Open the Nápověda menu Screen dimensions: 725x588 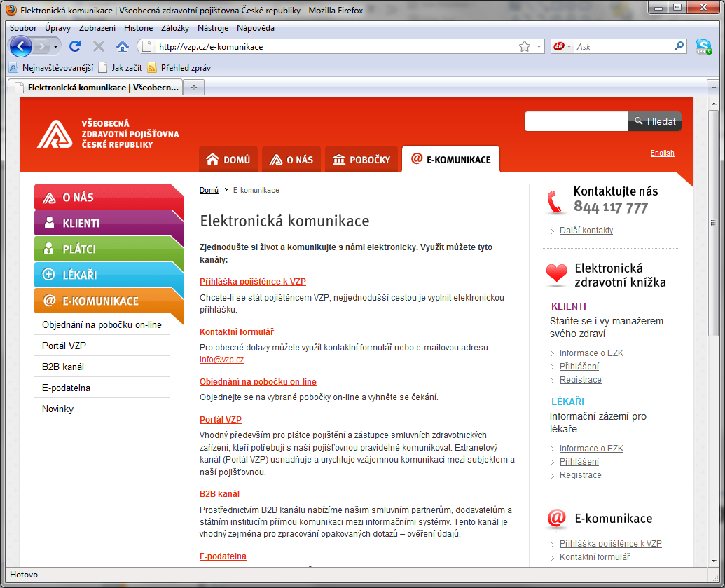point(255,28)
